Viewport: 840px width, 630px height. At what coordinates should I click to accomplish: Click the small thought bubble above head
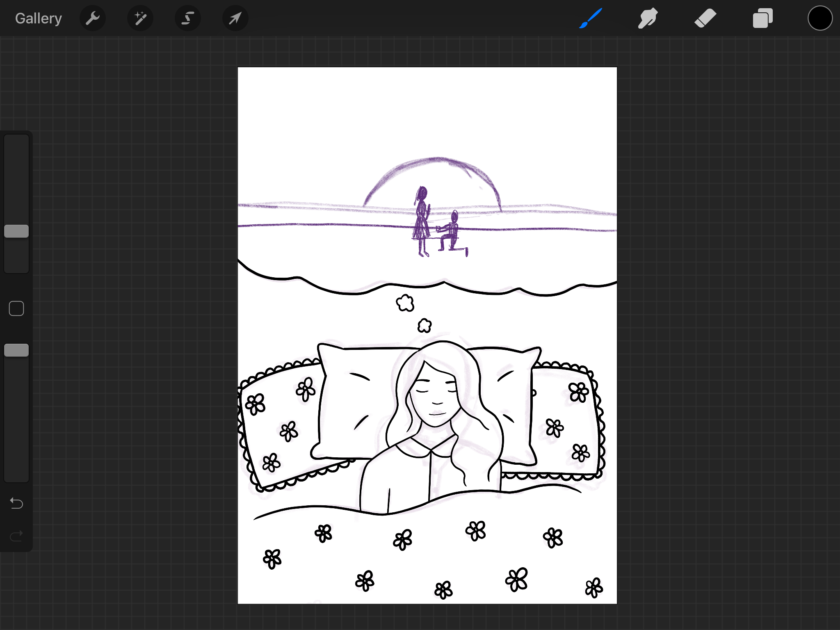[425, 326]
